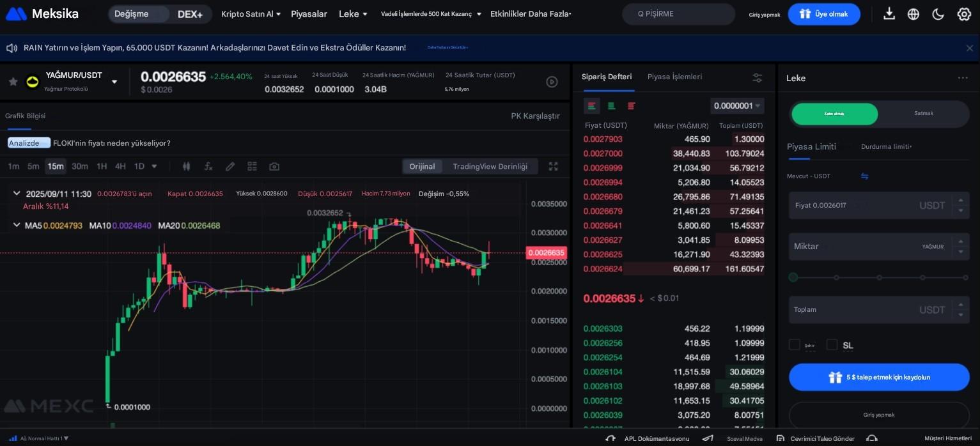The width and height of the screenshot is (980, 446).
Task: Click the camera screenshot icon above the chart
Action: click(274, 166)
